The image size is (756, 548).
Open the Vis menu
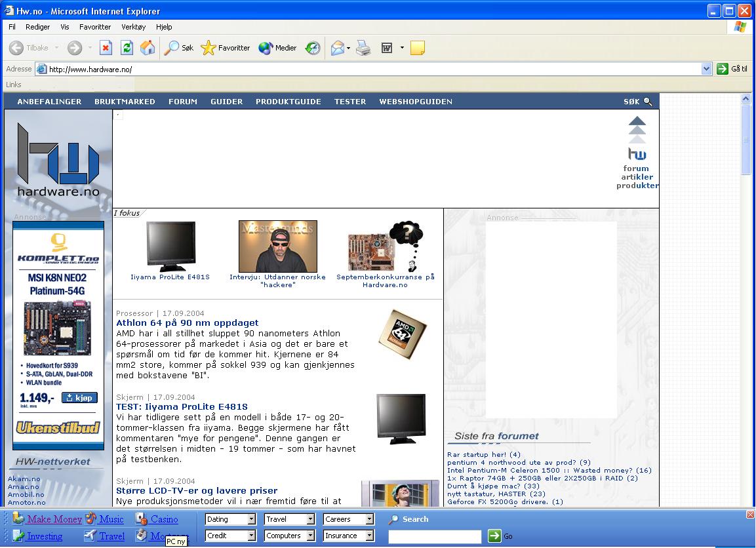click(x=65, y=27)
